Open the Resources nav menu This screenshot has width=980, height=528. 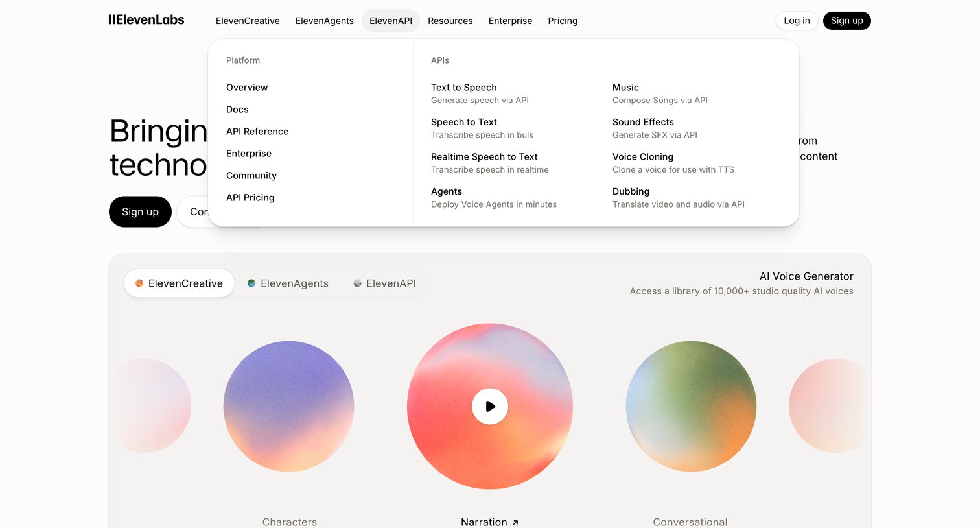tap(450, 21)
